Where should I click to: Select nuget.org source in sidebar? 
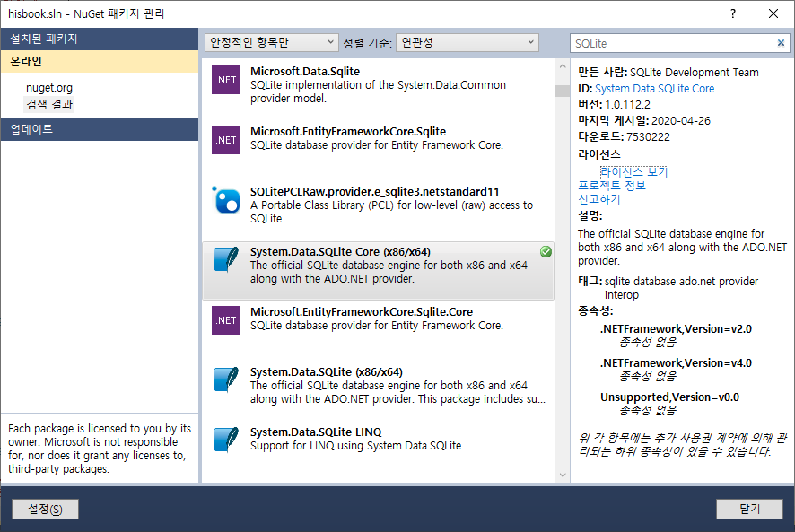pos(49,88)
